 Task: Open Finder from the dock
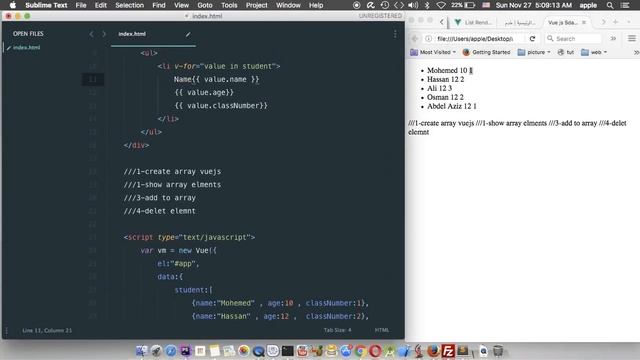tap(142, 351)
